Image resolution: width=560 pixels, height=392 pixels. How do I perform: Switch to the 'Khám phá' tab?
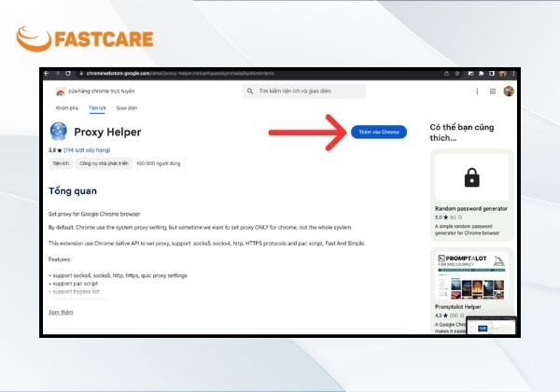pos(67,108)
